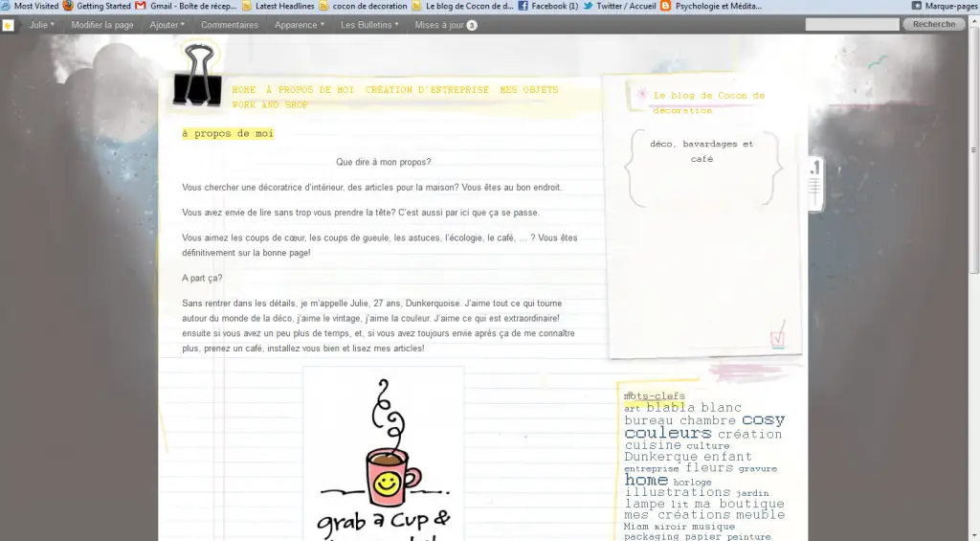Open the 'cosy' tag in mots-clefs
The image size is (980, 541).
tap(763, 419)
